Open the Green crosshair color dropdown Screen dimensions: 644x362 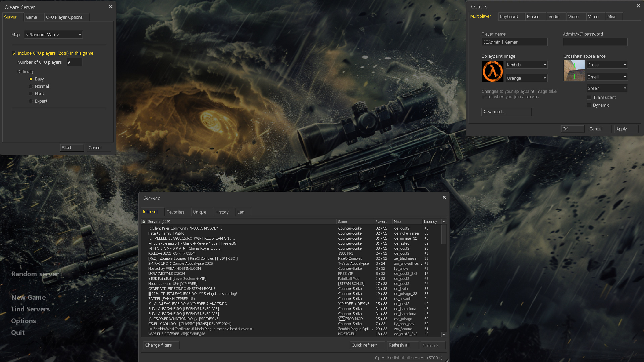click(607, 88)
